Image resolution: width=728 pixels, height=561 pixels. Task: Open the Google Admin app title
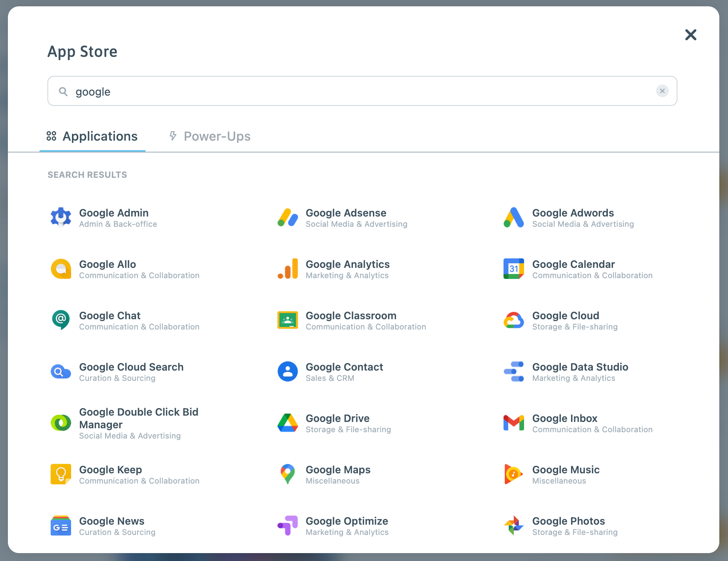click(114, 213)
